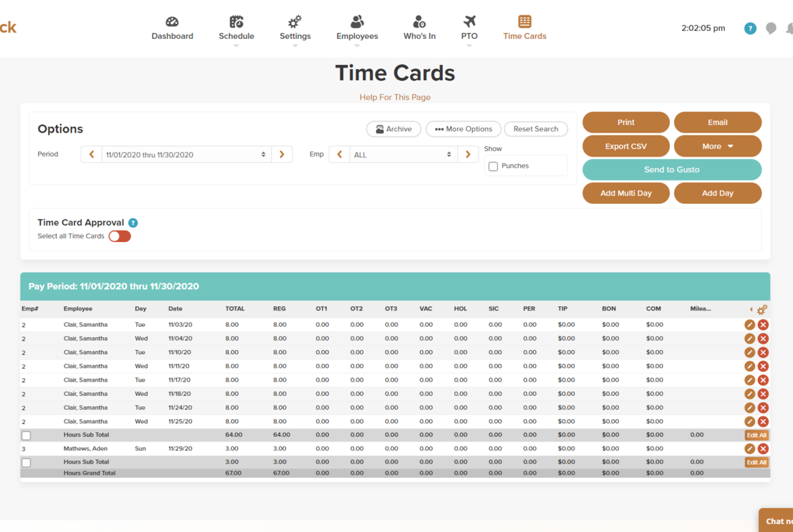Image resolution: width=793 pixels, height=532 pixels.
Task: Click the blue help icon in header
Action: 750,28
